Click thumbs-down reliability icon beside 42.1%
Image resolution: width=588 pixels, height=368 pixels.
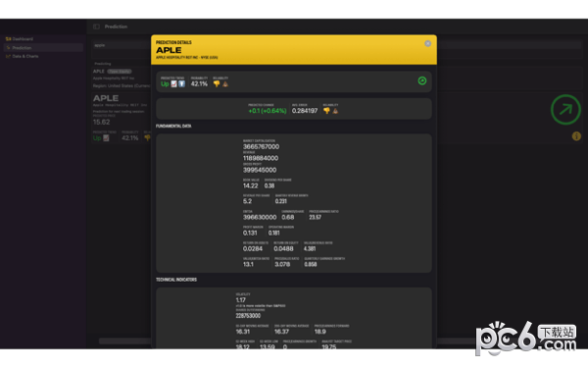coord(217,84)
